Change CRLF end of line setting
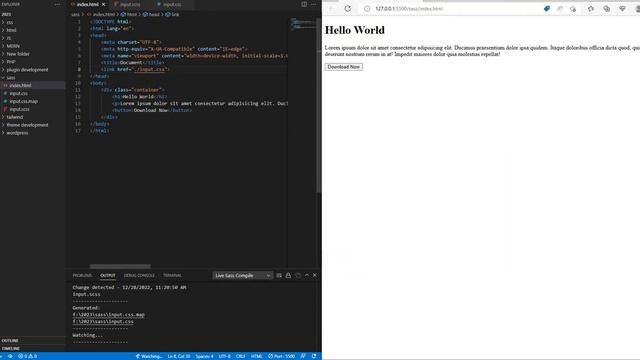The height and width of the screenshot is (360, 640). 240,356
